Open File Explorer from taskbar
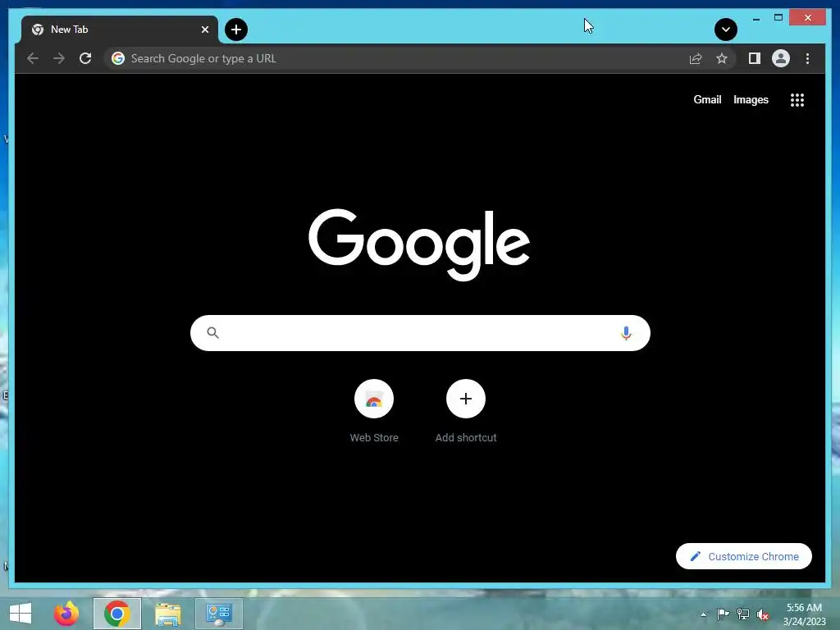The height and width of the screenshot is (630, 840). tap(167, 614)
